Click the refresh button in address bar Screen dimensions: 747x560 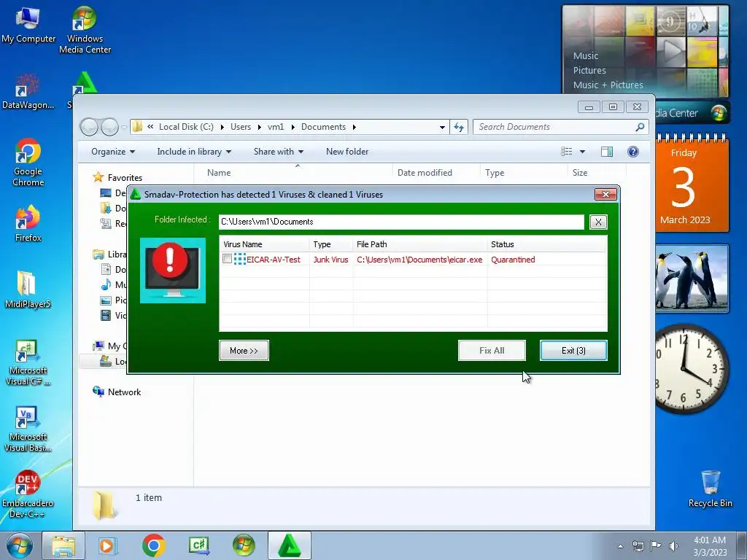pos(459,127)
